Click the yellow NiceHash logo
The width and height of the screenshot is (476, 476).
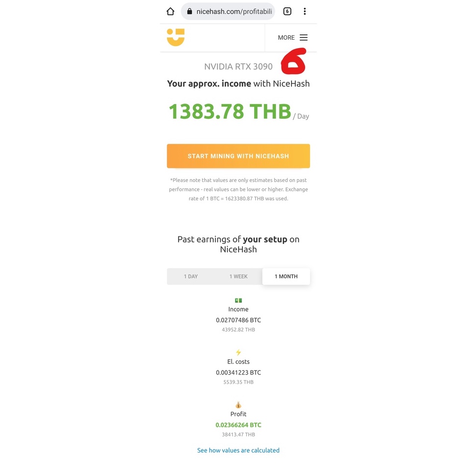[x=176, y=37]
